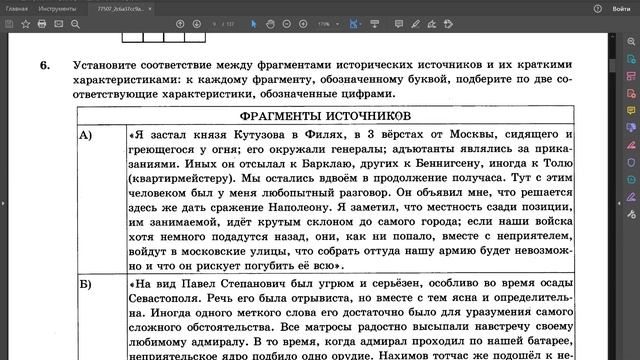This screenshot has width=640, height=360.
Task: Open Compress PDF tool in right sidebar
Action: coord(631,180)
